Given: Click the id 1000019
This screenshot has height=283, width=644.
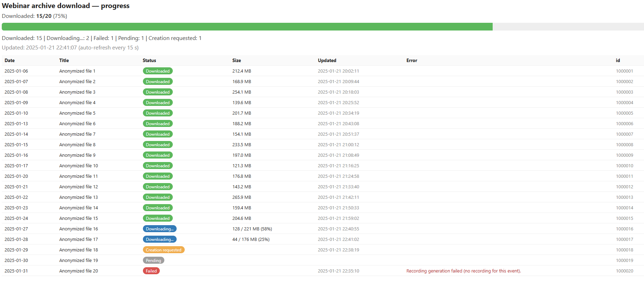Looking at the screenshot, I should [624, 260].
